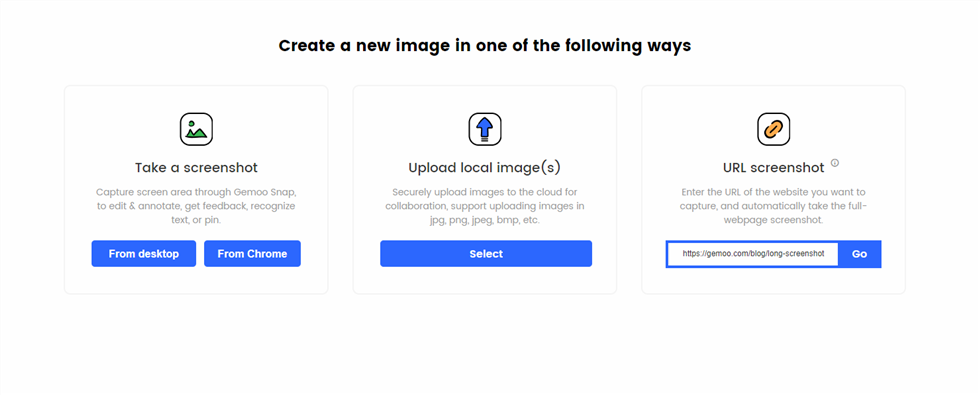Choose the From desktop capture button
980x395 pixels.
[x=144, y=254]
